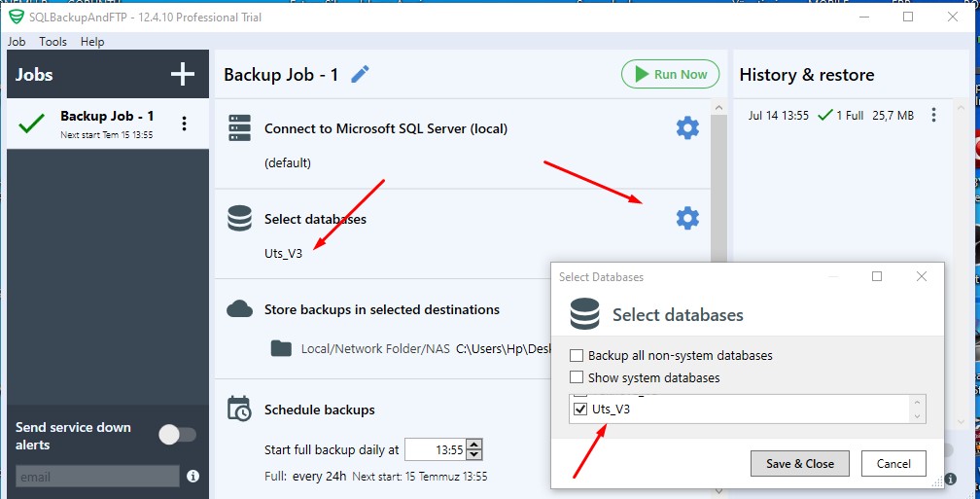The height and width of the screenshot is (499, 980).
Task: Click Schedule backups heading
Action: (319, 410)
